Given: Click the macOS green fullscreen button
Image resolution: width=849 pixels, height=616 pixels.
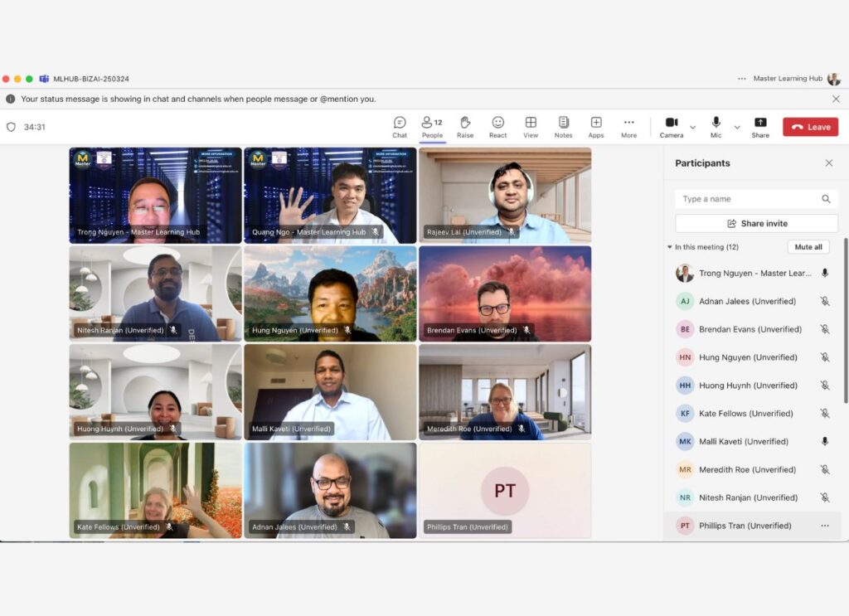Looking at the screenshot, I should (29, 79).
